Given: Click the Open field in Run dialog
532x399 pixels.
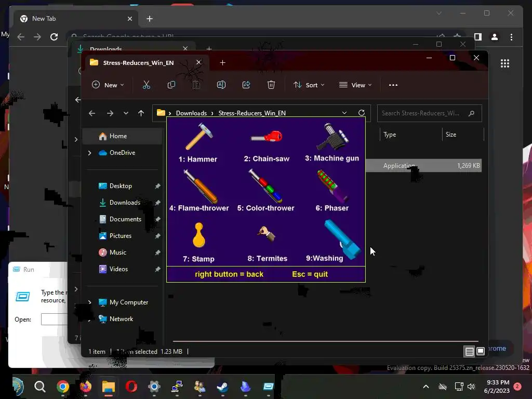Looking at the screenshot, I should click(54, 320).
